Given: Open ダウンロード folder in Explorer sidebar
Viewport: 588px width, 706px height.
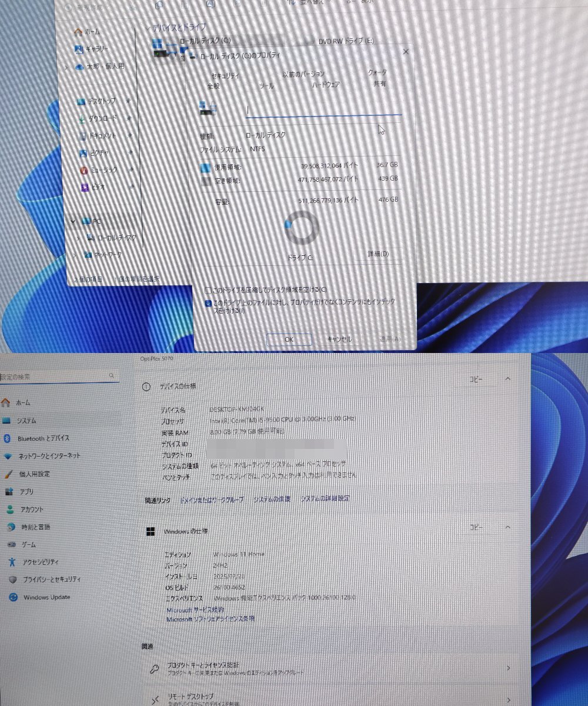Looking at the screenshot, I should [97, 118].
